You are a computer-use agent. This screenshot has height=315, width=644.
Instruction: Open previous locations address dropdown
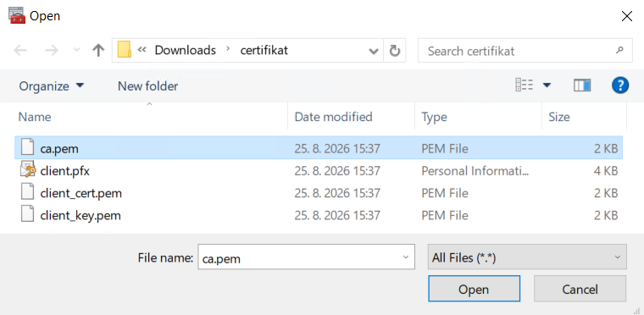coord(374,51)
